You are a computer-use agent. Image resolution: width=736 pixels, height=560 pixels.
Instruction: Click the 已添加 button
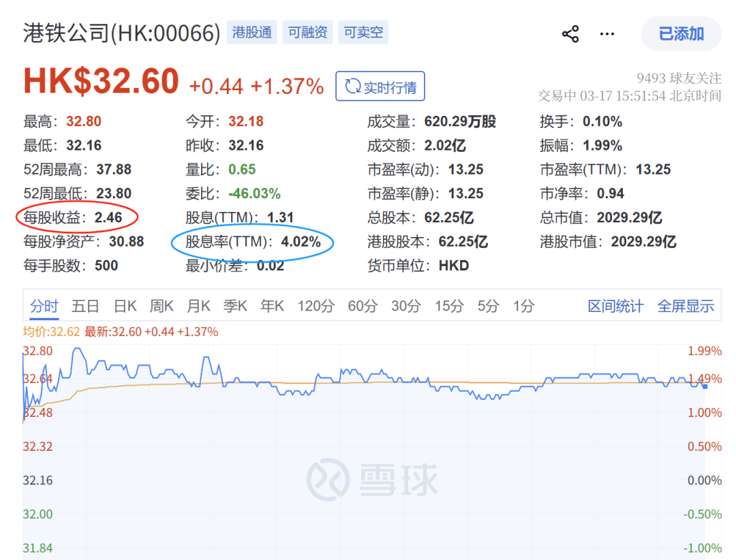(681, 34)
